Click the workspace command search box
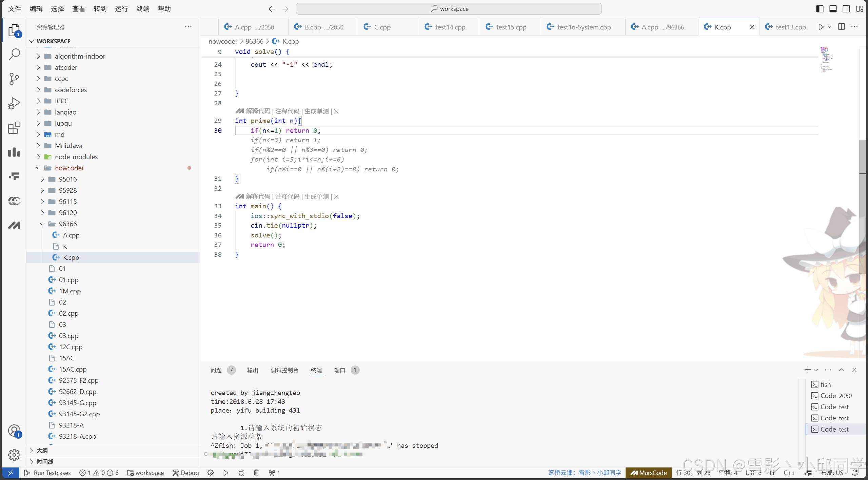 point(449,9)
